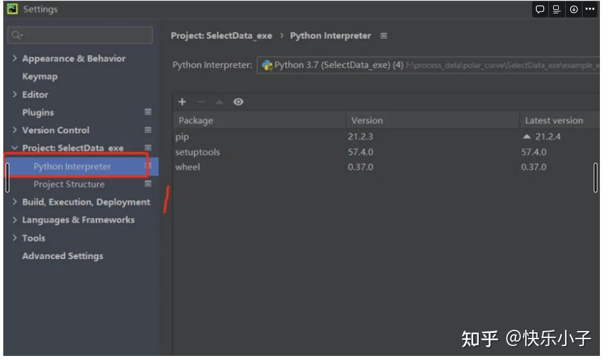
Task: Click wheel installed version 0.37.0
Action: 361,167
